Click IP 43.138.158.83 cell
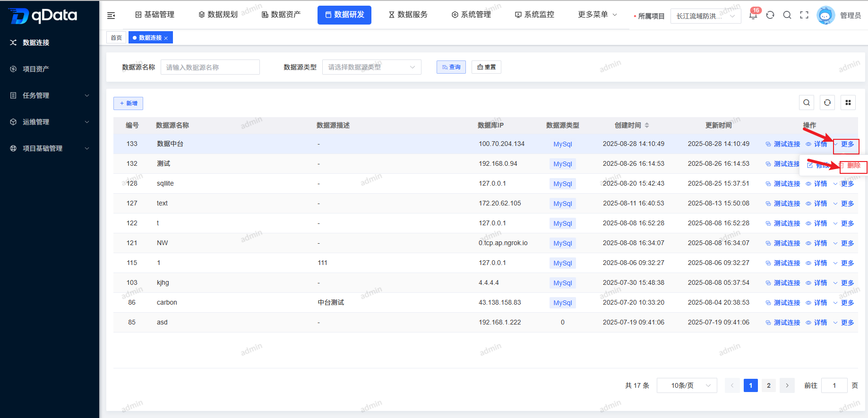The image size is (868, 418). (x=500, y=302)
